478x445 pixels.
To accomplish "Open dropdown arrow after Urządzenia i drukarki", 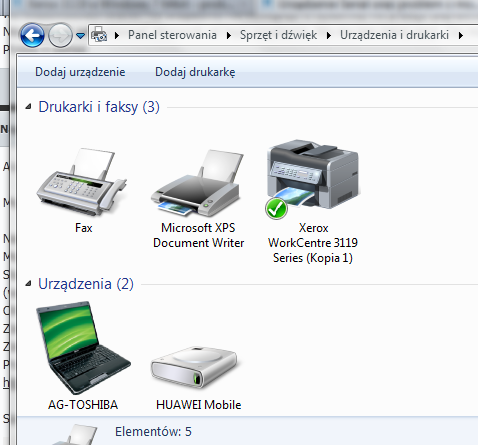I will pos(461,35).
